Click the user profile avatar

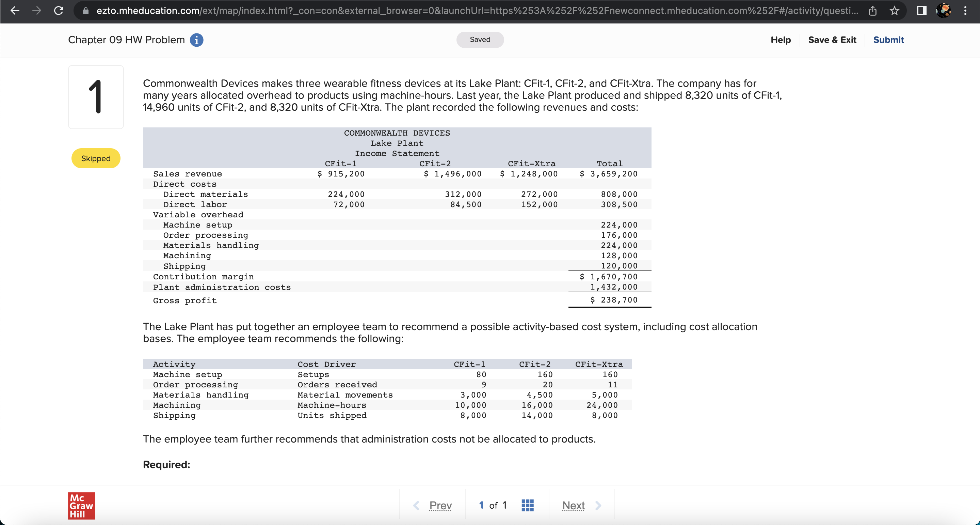(943, 11)
